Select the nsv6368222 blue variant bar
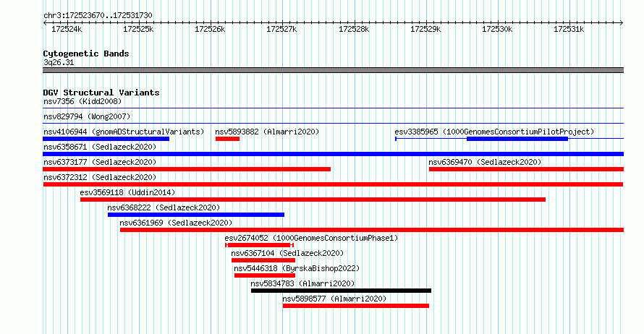The width and height of the screenshot is (644, 334). click(196, 215)
